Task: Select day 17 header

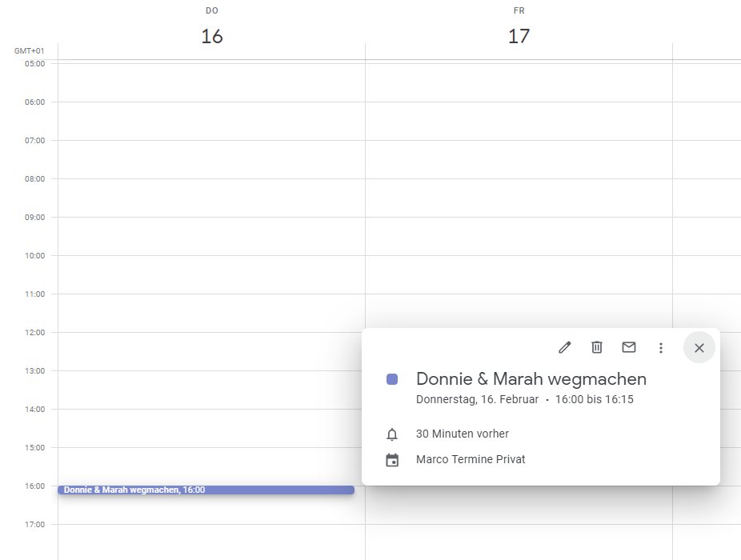Action: tap(519, 36)
